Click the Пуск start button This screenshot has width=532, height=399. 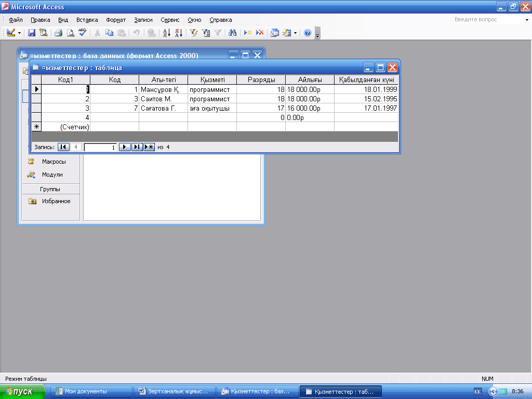point(22,392)
